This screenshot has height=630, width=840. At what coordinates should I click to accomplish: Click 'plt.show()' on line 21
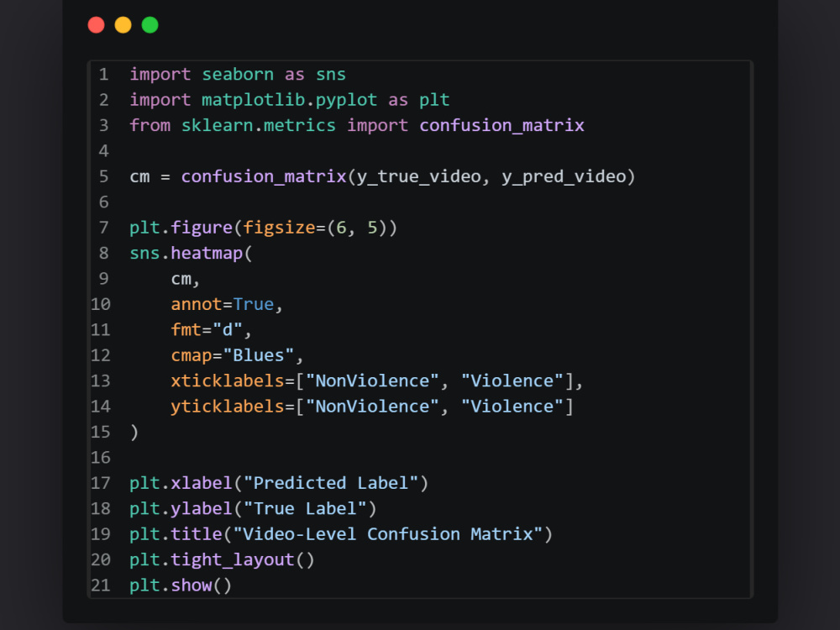[x=181, y=585]
